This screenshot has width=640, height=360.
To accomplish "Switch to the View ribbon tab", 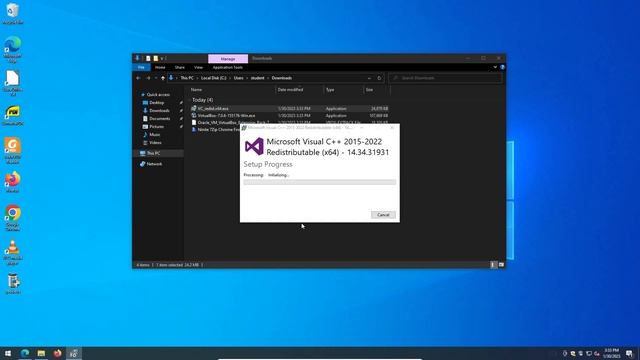I will 198,67.
